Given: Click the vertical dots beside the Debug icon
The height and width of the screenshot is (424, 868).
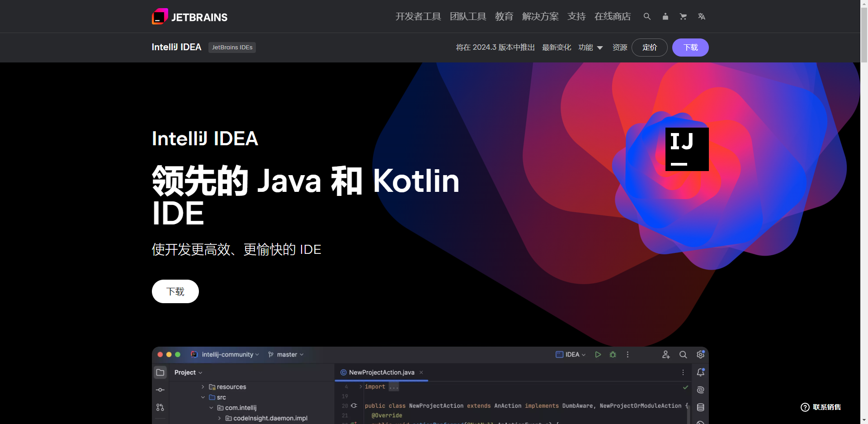Looking at the screenshot, I should (x=627, y=354).
